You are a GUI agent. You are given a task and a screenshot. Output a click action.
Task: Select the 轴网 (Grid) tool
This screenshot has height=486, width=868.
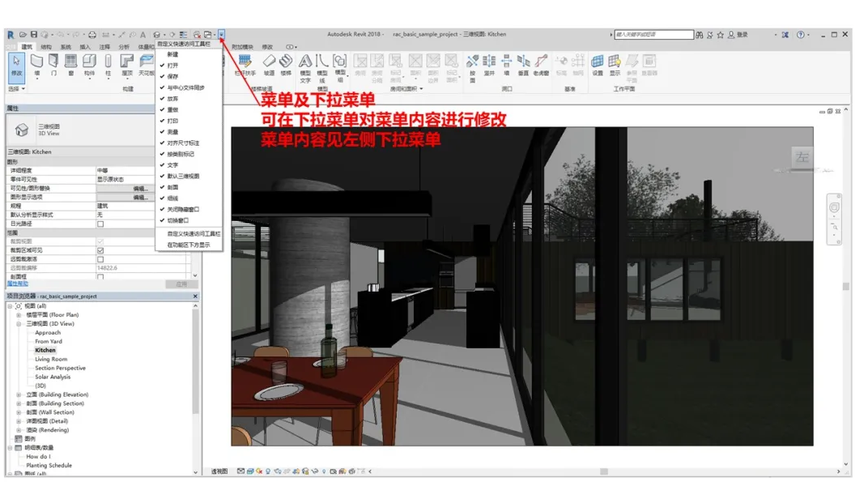[x=577, y=65]
